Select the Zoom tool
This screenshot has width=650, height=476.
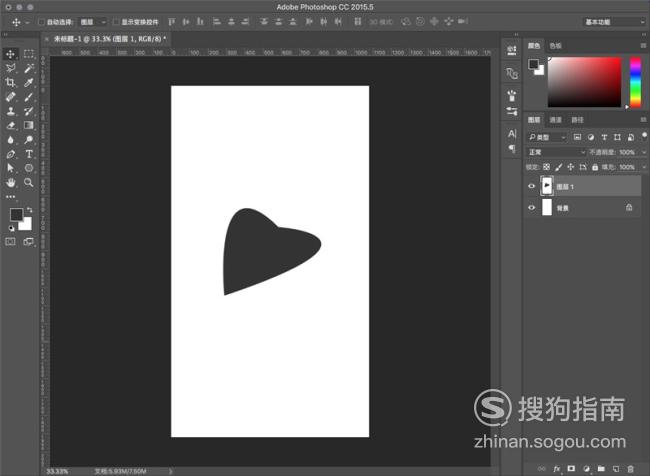click(x=29, y=182)
